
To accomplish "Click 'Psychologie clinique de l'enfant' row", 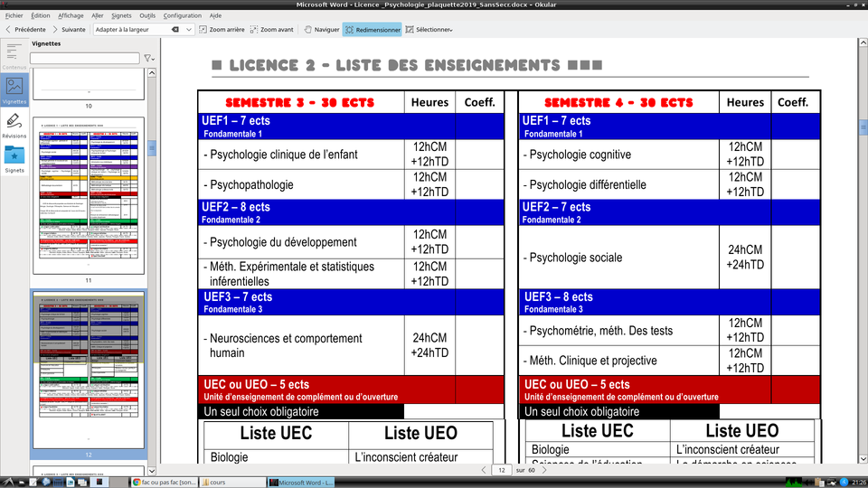I will tap(351, 155).
